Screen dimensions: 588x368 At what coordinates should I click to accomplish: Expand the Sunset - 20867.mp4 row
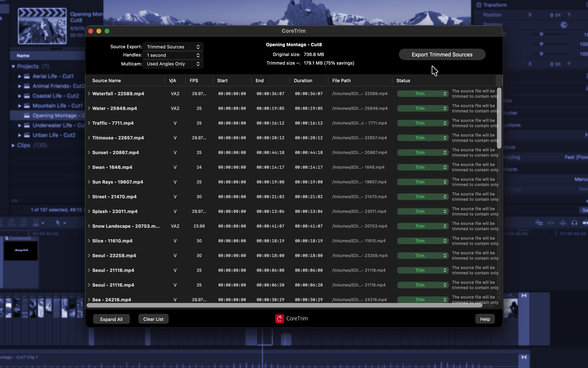pos(89,153)
